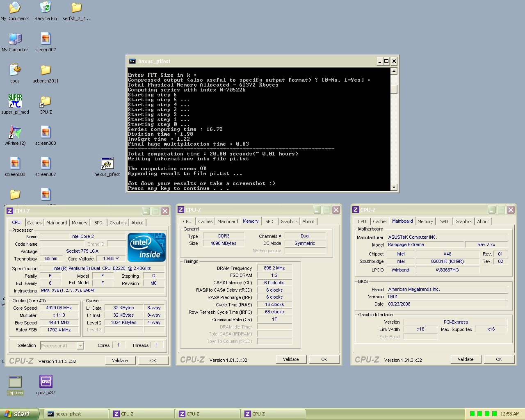The width and height of the screenshot is (525, 420).
Task: Switch to hexus_pifast taskbar button
Action: [75, 414]
